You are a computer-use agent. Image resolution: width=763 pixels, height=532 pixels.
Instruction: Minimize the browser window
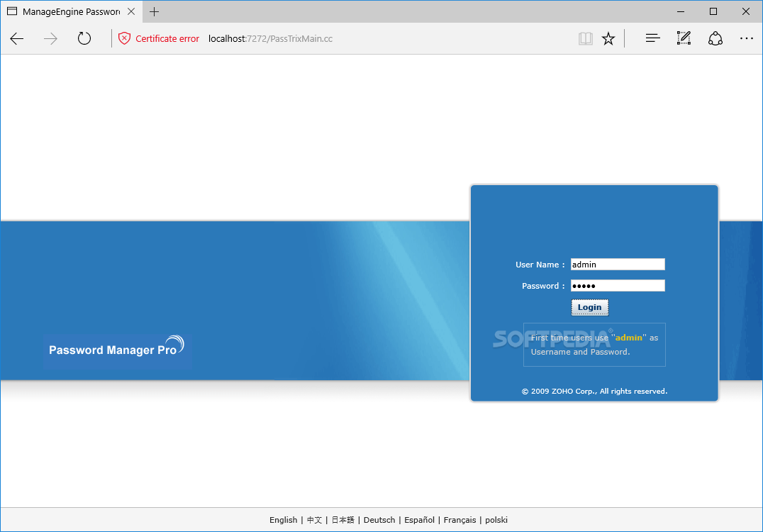681,11
